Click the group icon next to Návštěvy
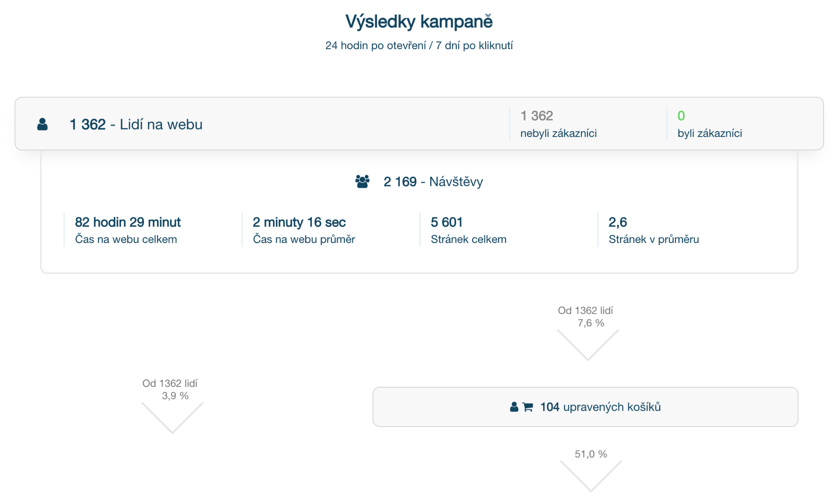The height and width of the screenshot is (504, 840). [362, 181]
